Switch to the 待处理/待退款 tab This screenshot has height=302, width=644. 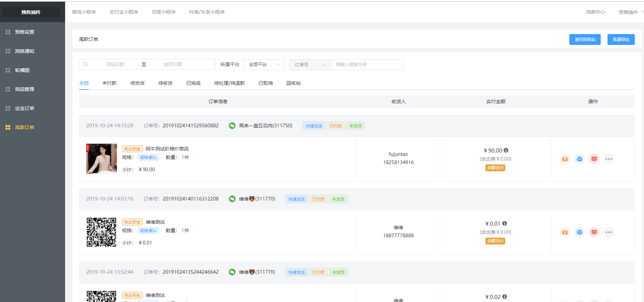tap(229, 83)
